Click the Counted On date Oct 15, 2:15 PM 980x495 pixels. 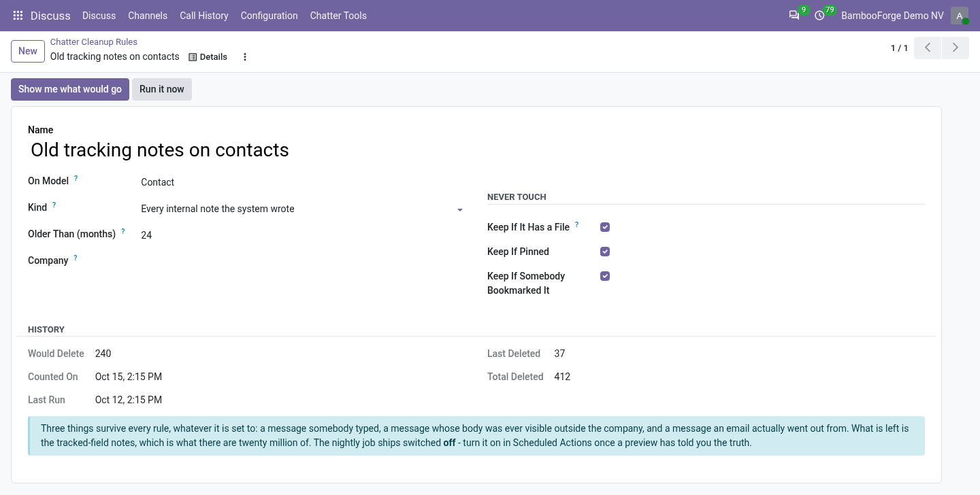click(129, 377)
